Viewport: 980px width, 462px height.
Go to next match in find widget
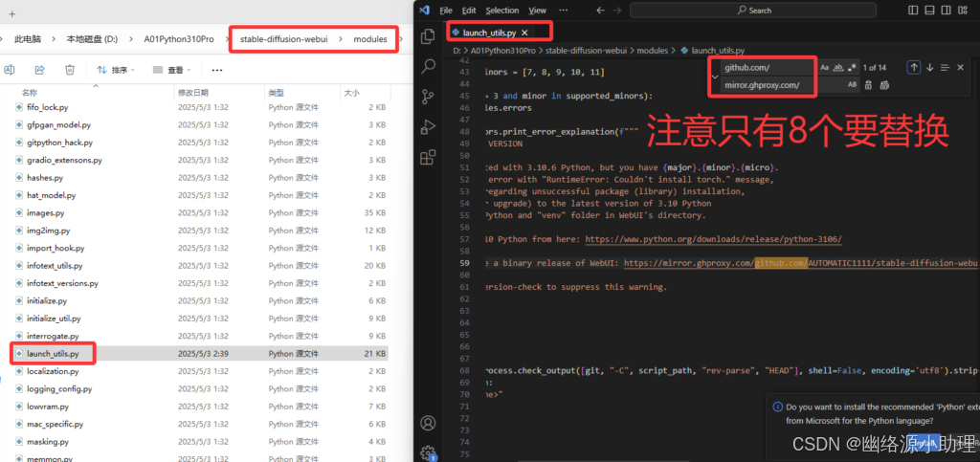(x=929, y=67)
